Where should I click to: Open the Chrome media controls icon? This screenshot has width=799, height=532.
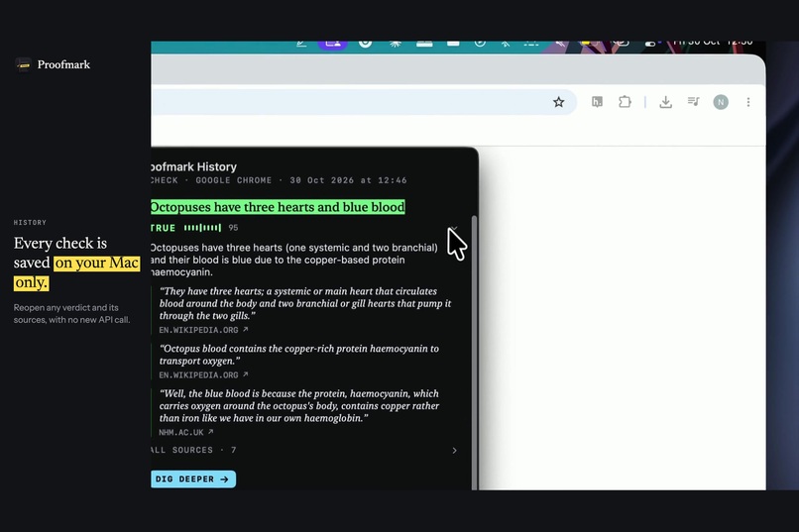coord(694,102)
